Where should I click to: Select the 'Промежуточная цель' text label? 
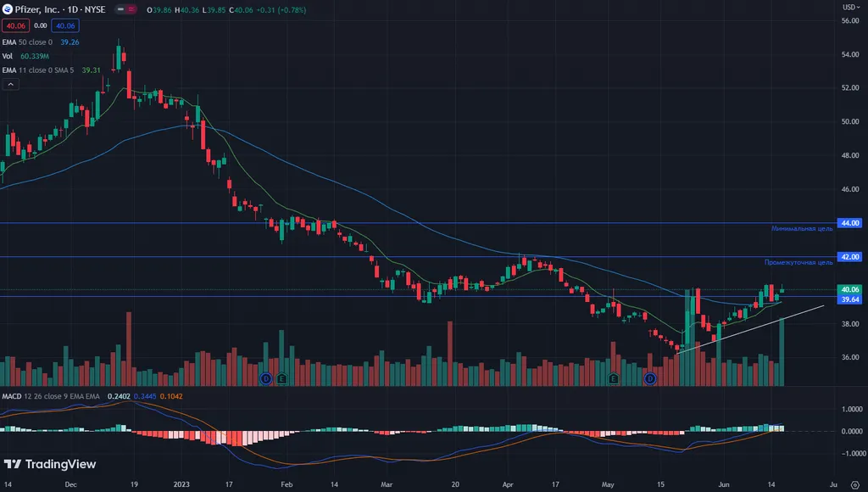[798, 263]
